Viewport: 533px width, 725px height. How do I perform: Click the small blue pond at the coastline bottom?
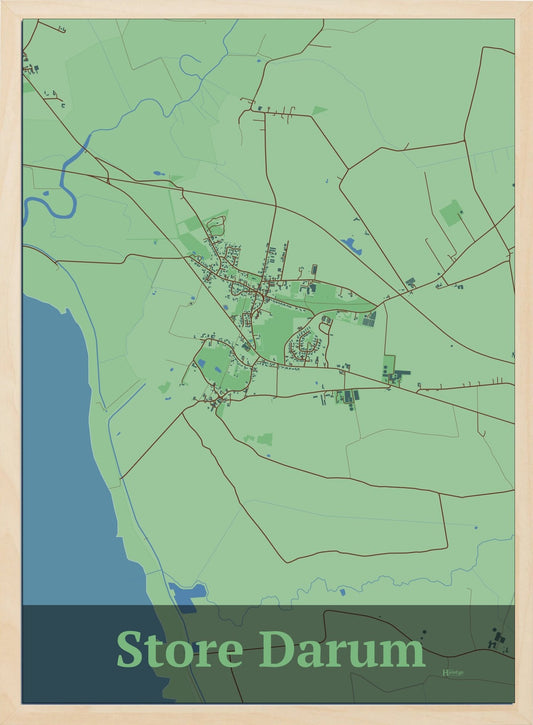188,592
